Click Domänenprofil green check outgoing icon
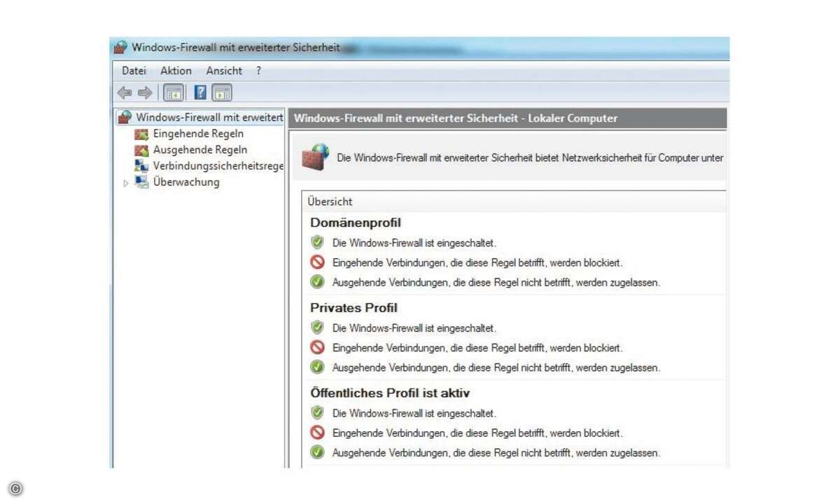Screen dimensions: 840x504 coord(317,282)
